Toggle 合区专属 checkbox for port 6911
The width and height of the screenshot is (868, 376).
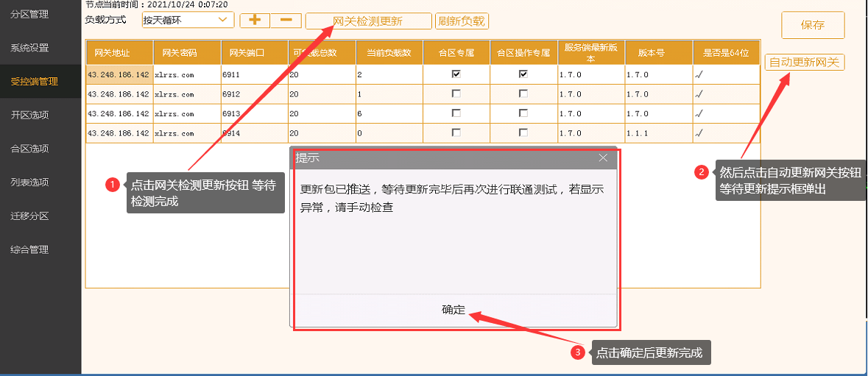pos(456,74)
